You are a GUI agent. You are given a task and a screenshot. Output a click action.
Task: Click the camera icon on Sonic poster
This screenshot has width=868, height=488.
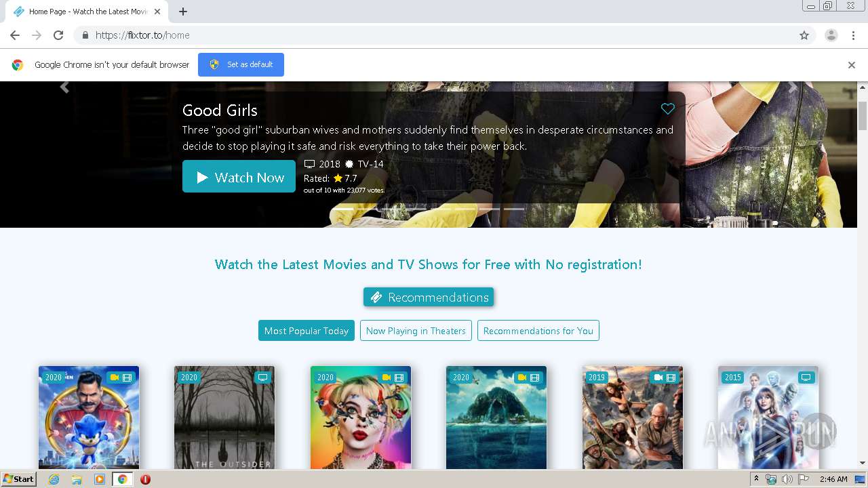115,378
